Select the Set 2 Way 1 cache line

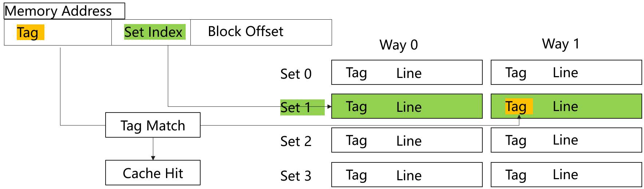(x=566, y=140)
